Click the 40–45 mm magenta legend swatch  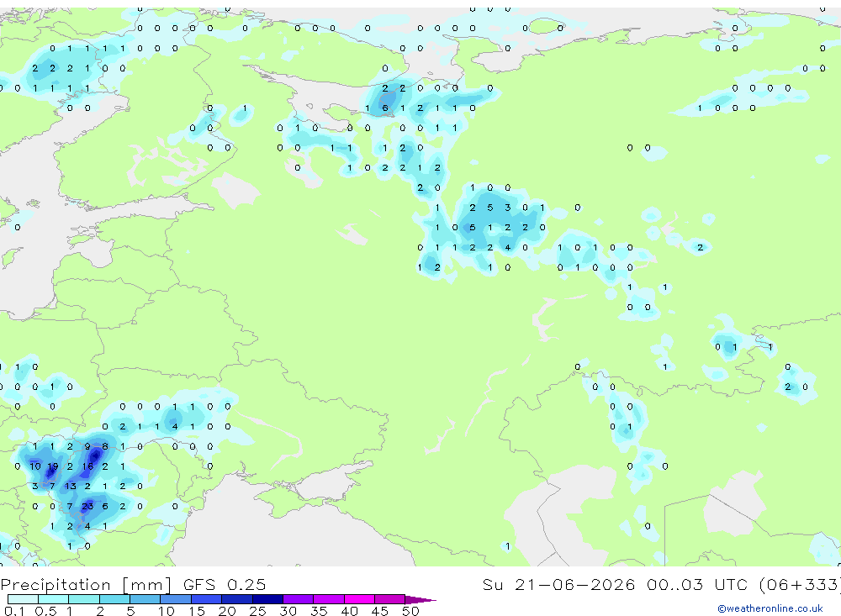point(359,599)
